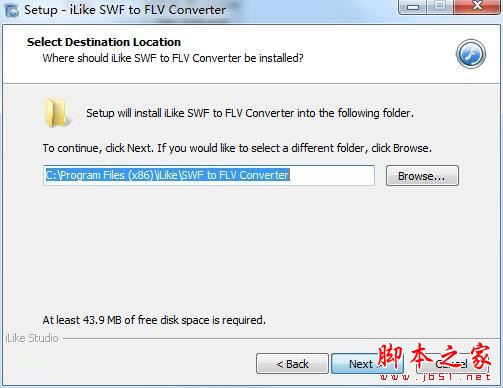Screen dimensions: 503x388
Task: Click the blue Flash logo icon
Action: pyautogui.click(x=471, y=54)
